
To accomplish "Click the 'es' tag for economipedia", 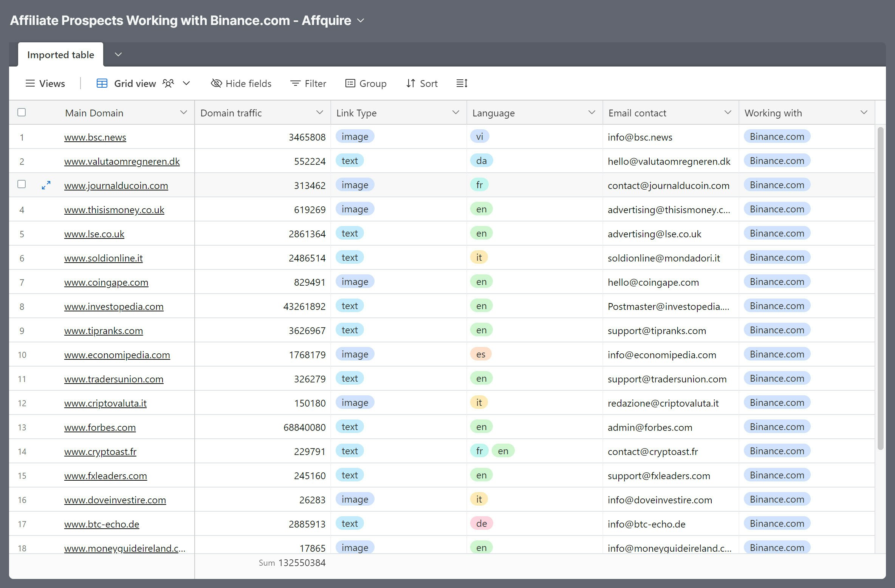I will pyautogui.click(x=481, y=354).
